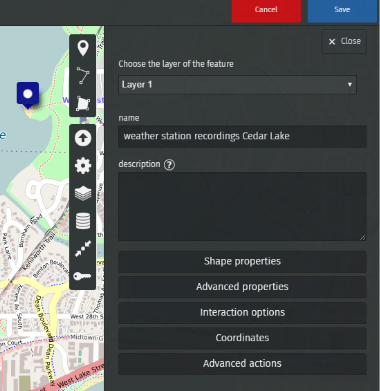380x391 pixels.
Task: Open the import data upload icon
Action: click(83, 138)
